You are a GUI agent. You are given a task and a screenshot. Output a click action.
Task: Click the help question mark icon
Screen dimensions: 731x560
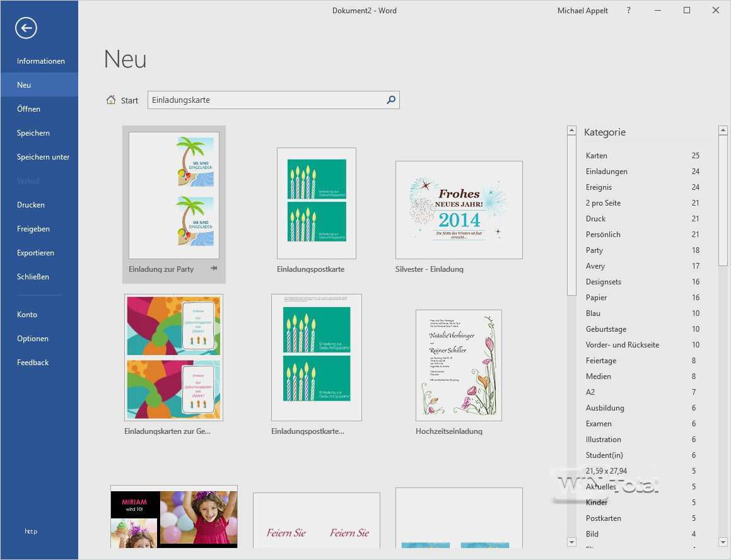(628, 11)
